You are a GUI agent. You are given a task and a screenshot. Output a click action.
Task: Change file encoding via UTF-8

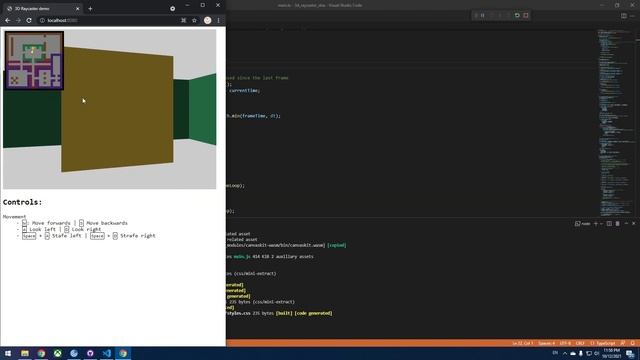565,343
